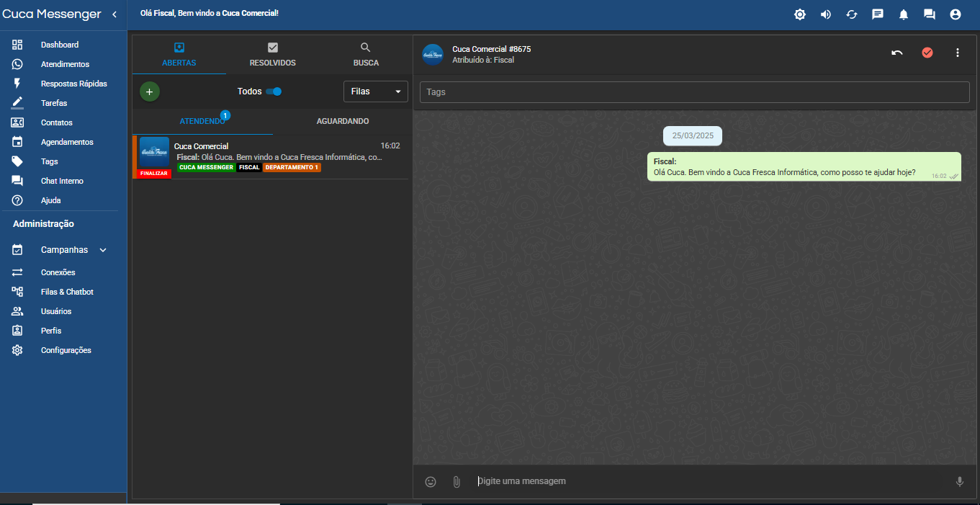
Task: Open Respostas Rápidas lightning icon
Action: [17, 84]
